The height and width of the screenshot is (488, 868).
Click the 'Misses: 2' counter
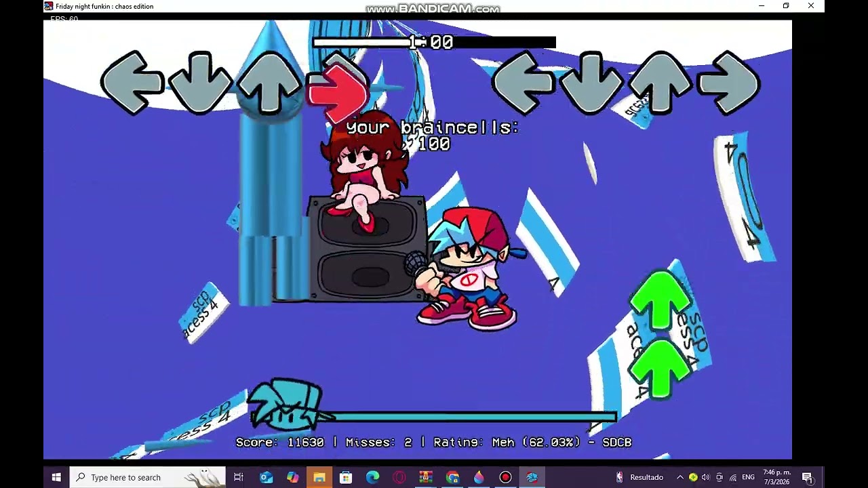[378, 442]
